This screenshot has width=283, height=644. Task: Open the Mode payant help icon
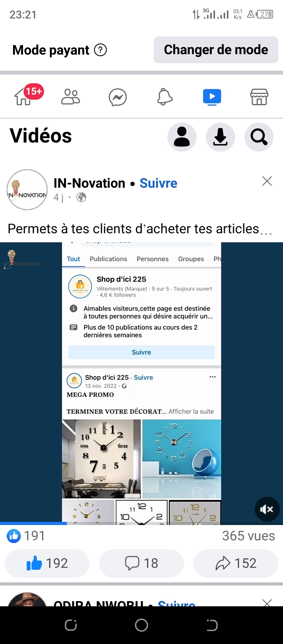coord(101,50)
